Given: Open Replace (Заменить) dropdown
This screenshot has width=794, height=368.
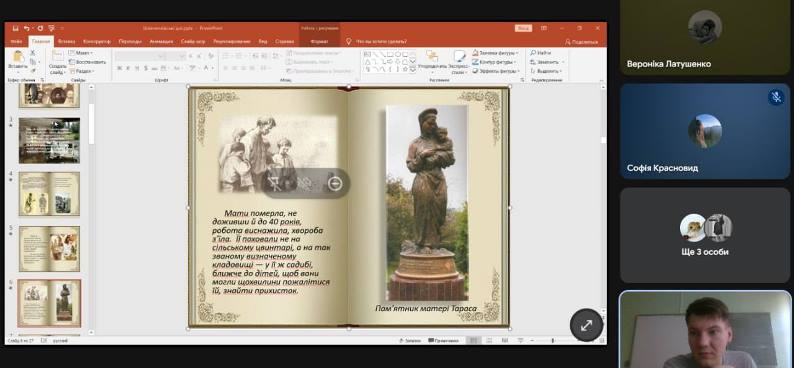Looking at the screenshot, I should tap(546, 62).
